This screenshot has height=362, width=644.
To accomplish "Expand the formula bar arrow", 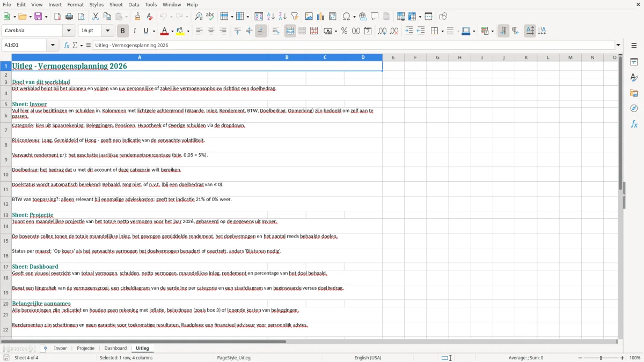I will [618, 46].
